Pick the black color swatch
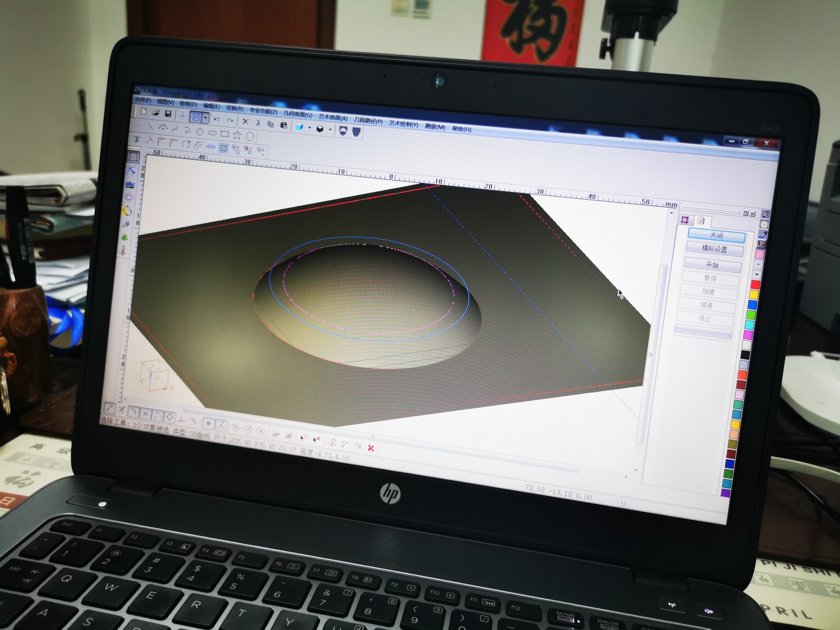Image resolution: width=840 pixels, height=630 pixels. pyautogui.click(x=745, y=355)
